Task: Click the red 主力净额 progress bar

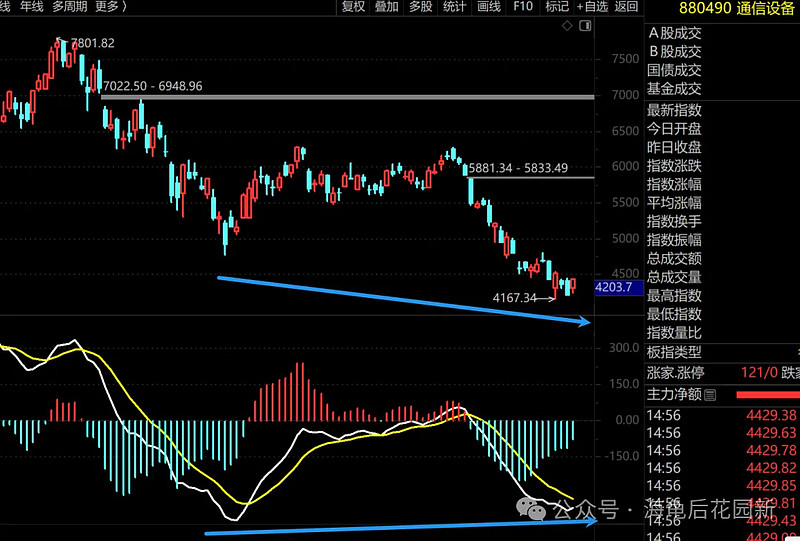Action: [768, 395]
